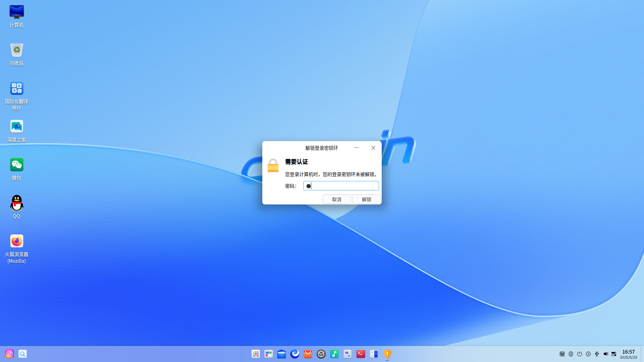
Task: Launch the green music player dock icon
Action: point(334,354)
